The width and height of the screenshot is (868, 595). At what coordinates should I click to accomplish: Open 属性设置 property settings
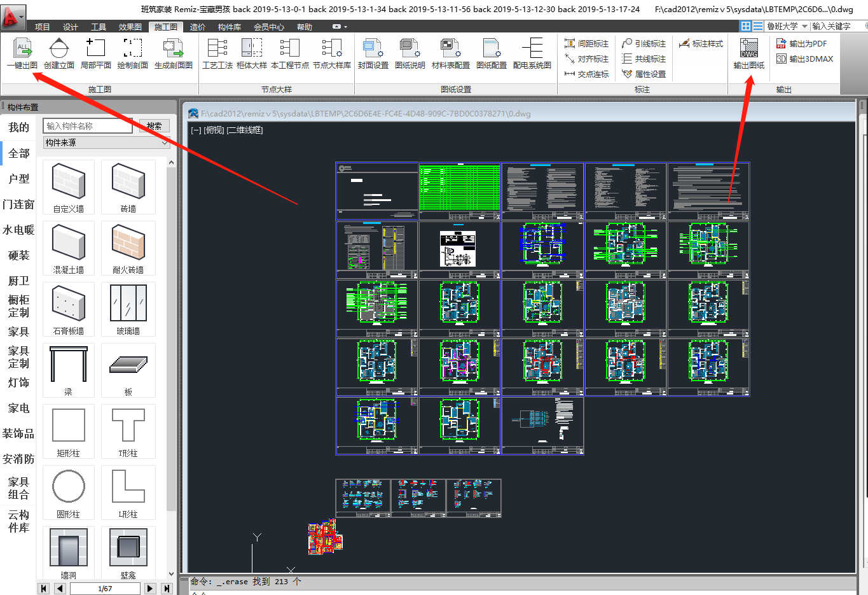click(x=644, y=74)
